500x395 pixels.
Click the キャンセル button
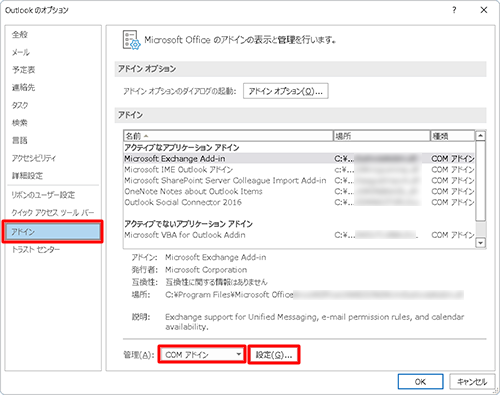point(472,382)
